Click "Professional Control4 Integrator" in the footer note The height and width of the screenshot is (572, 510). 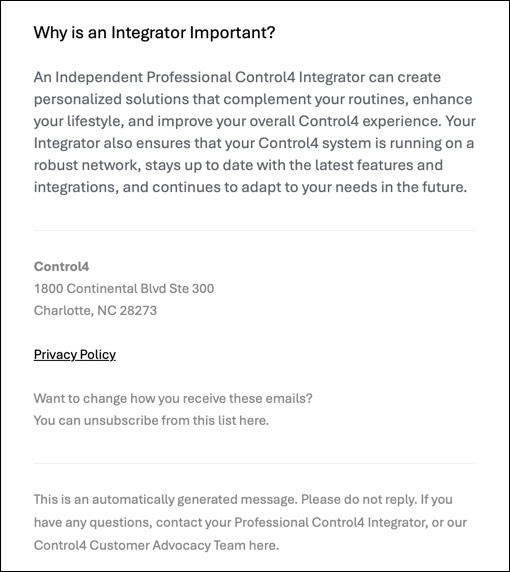point(328,522)
